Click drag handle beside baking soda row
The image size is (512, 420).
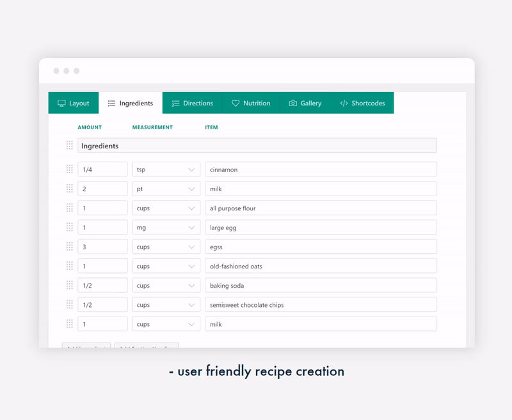tap(70, 285)
